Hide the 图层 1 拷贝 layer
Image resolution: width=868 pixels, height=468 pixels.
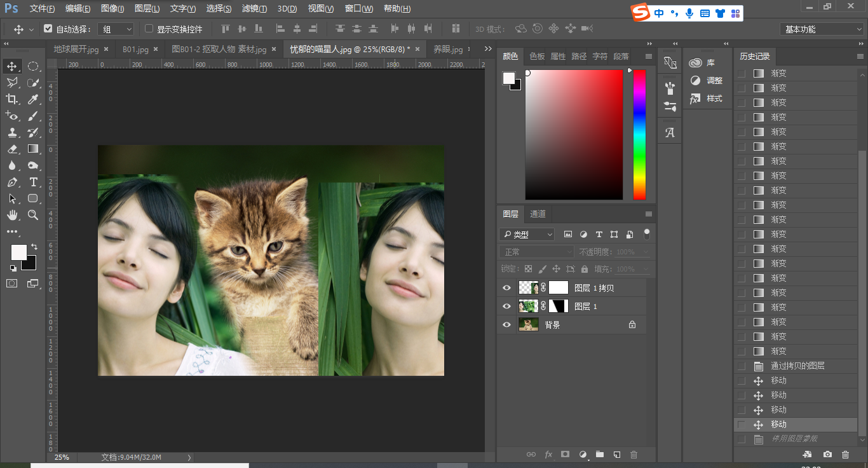[x=506, y=288]
